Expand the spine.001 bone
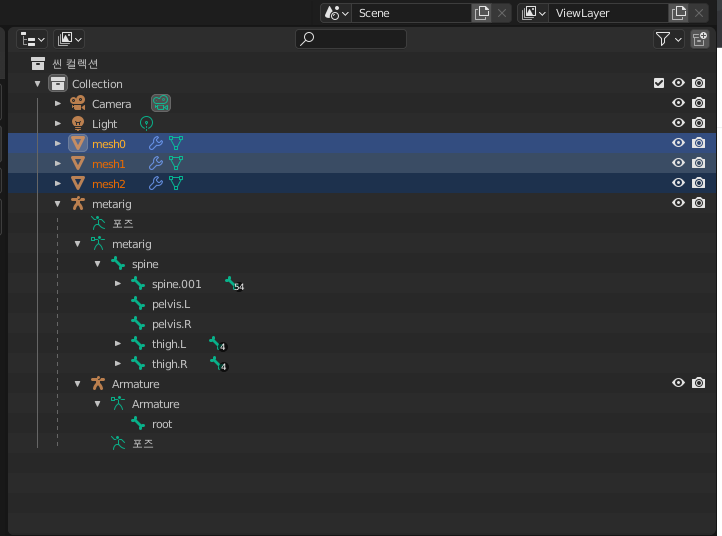Image resolution: width=722 pixels, height=536 pixels. pos(118,284)
